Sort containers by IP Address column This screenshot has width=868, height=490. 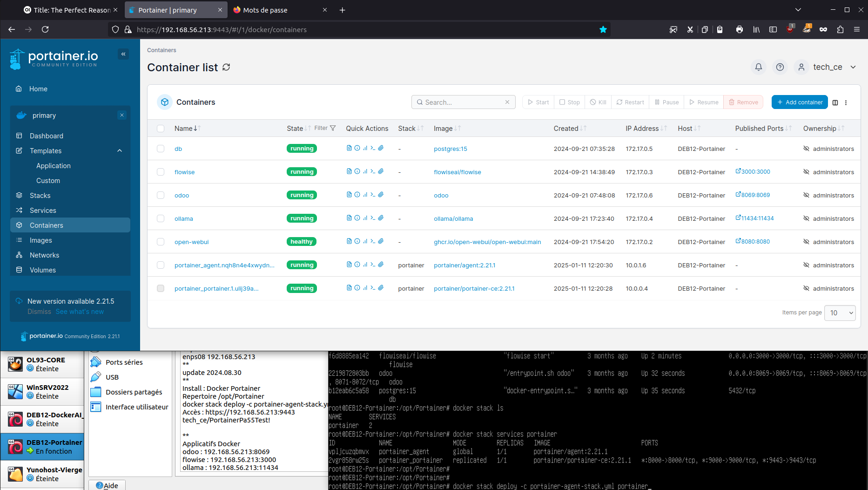(x=646, y=129)
